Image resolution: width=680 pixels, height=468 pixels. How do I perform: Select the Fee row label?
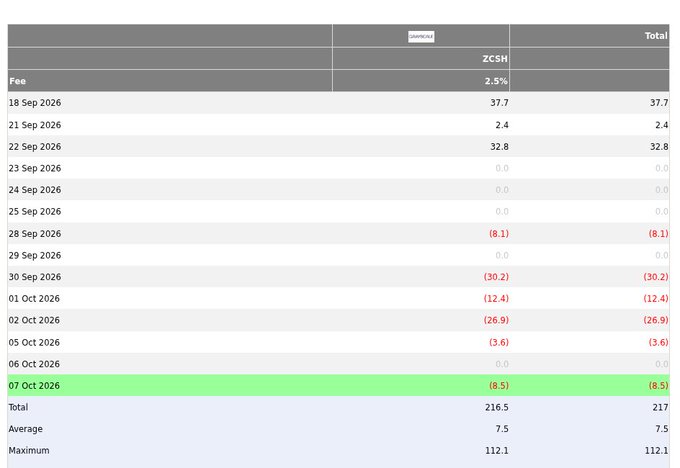point(17,81)
